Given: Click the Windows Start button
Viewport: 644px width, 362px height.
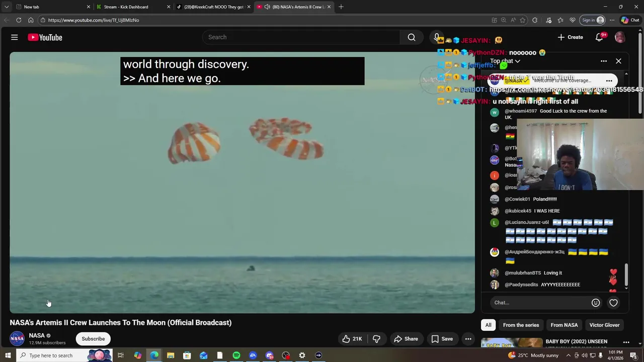Looking at the screenshot, I should pyautogui.click(x=8, y=355).
